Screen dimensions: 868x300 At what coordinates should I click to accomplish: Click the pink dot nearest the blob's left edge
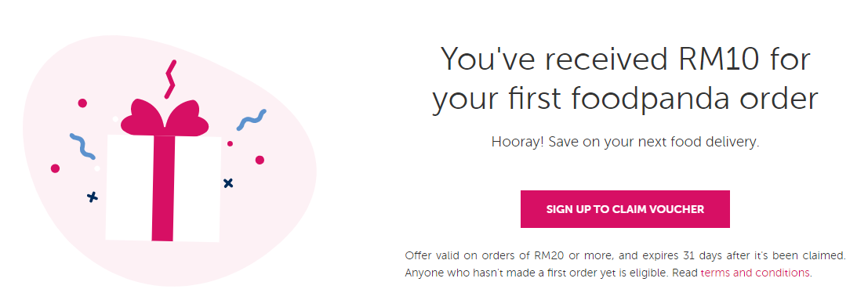tap(55, 168)
